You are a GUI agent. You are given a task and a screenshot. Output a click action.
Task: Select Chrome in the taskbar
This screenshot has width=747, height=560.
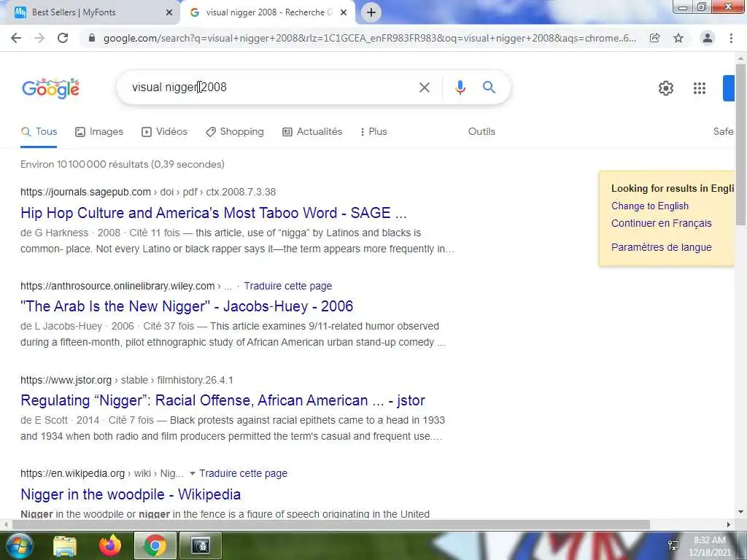pyautogui.click(x=155, y=545)
